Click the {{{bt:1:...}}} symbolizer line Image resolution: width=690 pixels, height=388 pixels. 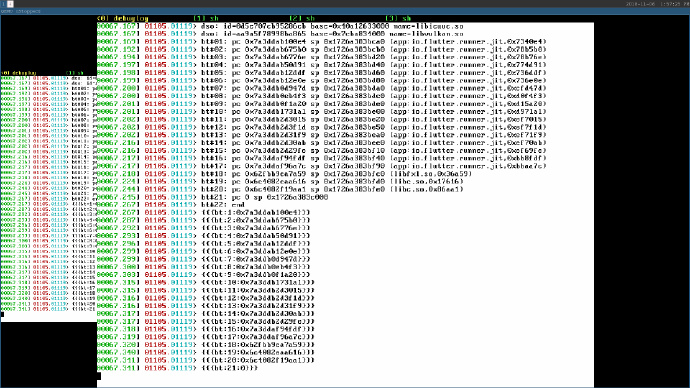coord(204,212)
